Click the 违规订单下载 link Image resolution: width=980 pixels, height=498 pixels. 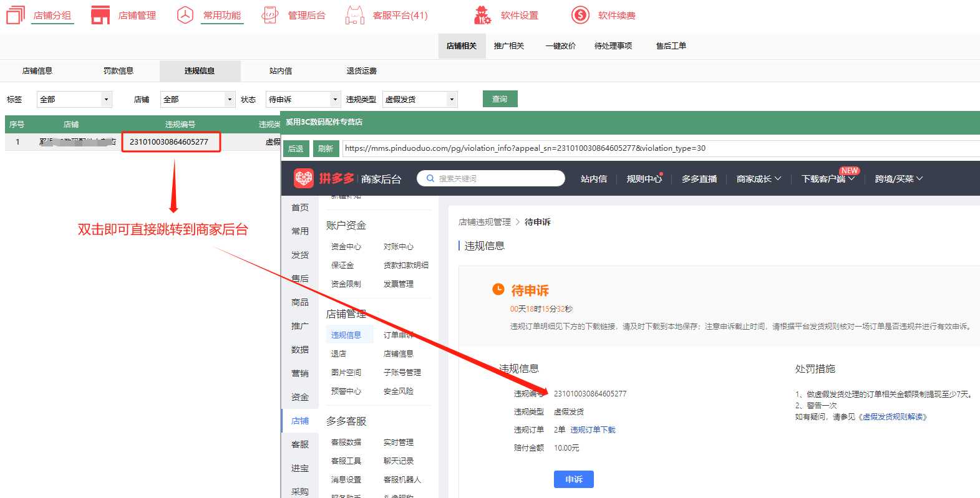point(593,430)
